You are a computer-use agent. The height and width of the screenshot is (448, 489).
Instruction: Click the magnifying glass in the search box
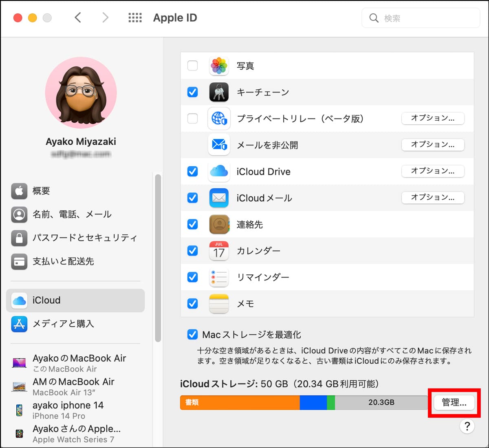point(374,18)
